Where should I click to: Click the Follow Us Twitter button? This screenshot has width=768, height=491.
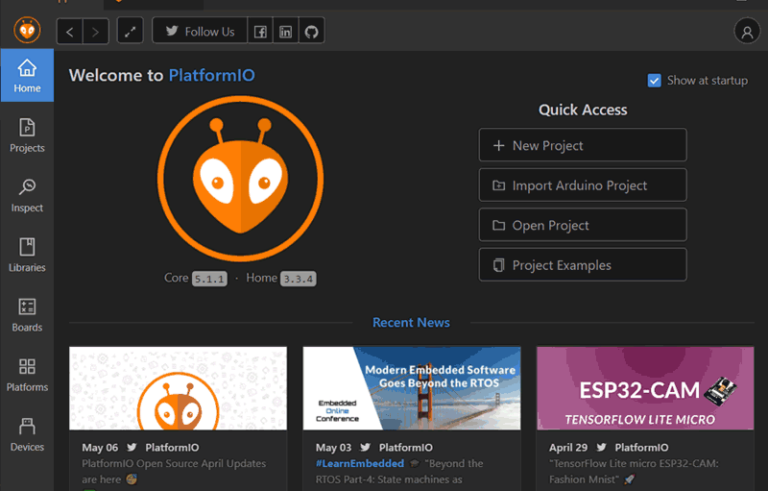pyautogui.click(x=200, y=31)
